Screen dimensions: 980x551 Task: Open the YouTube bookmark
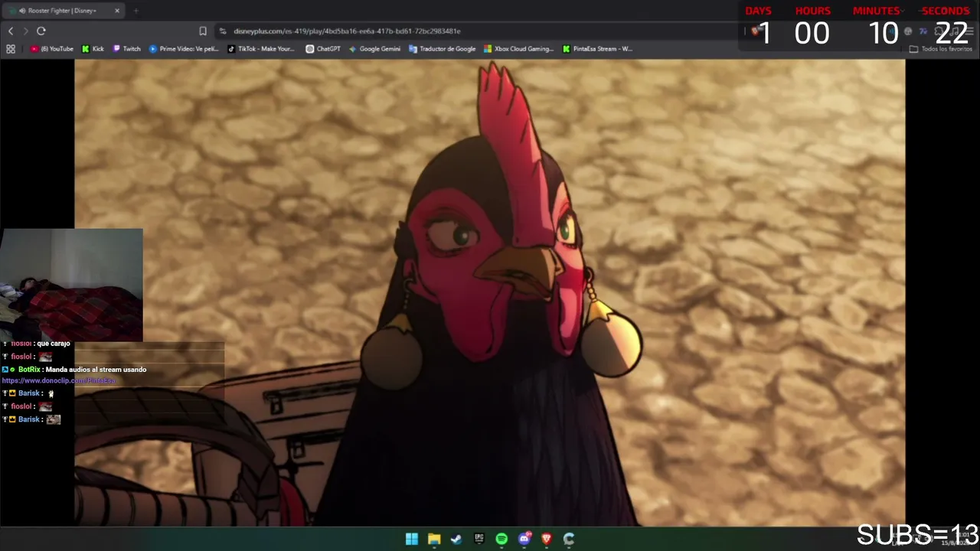(52, 49)
